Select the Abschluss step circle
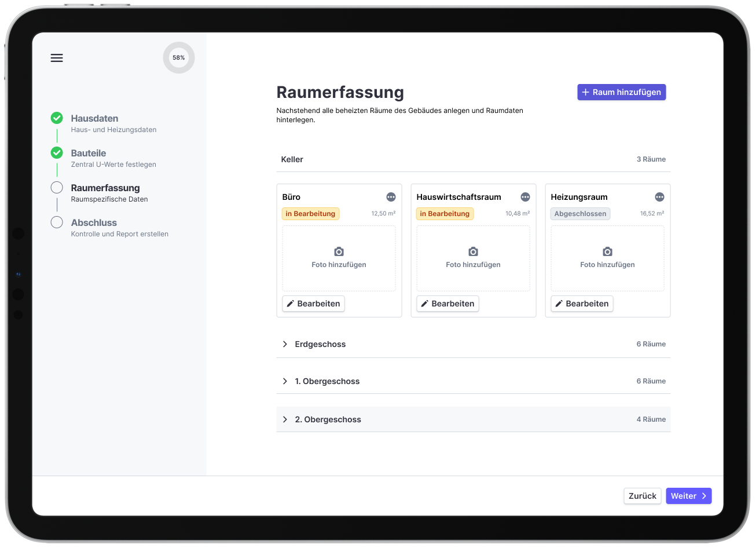The width and height of the screenshot is (756, 548). click(x=57, y=222)
